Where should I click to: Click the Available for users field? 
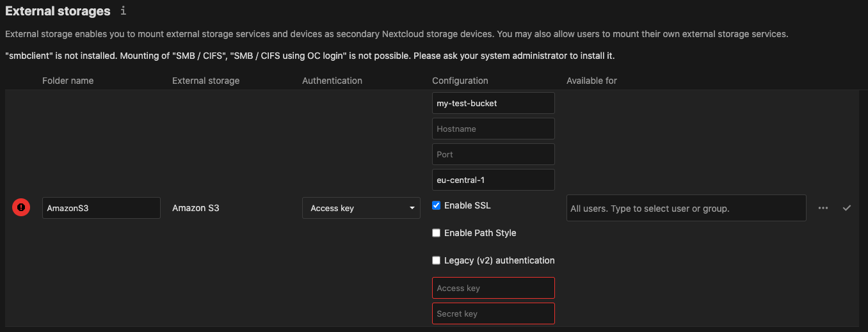(686, 208)
